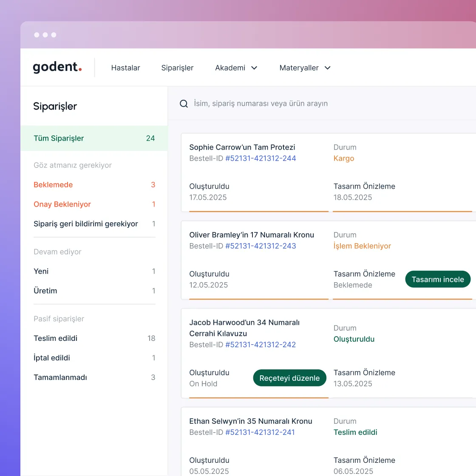Image resolution: width=476 pixels, height=476 pixels.
Task: Click the 18.05.2025 design preview date
Action: 352,197
